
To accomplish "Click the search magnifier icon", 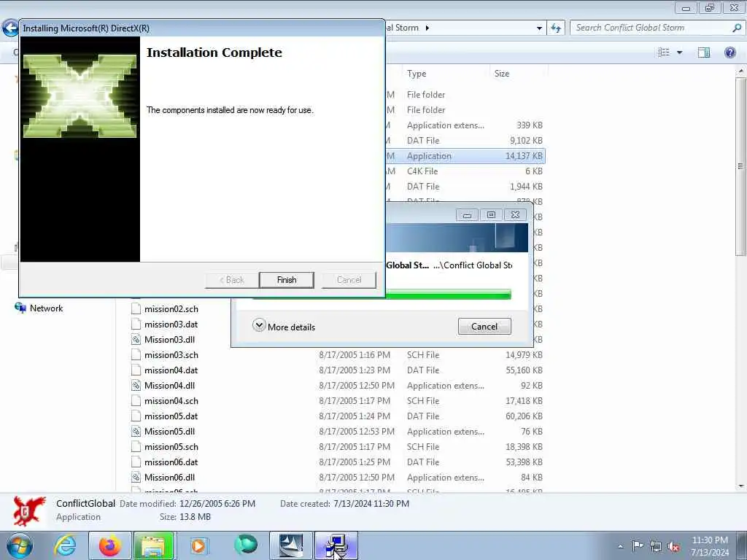I will tap(737, 28).
